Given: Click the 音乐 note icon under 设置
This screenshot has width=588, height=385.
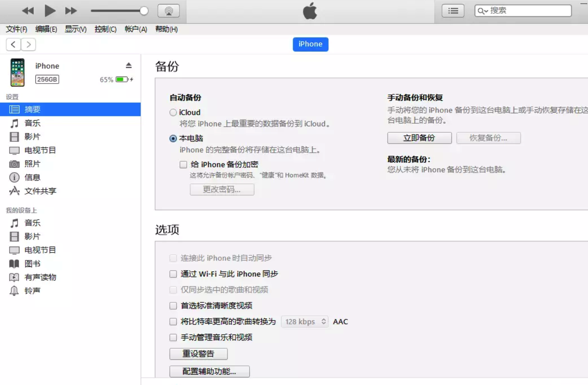Looking at the screenshot, I should tap(15, 123).
